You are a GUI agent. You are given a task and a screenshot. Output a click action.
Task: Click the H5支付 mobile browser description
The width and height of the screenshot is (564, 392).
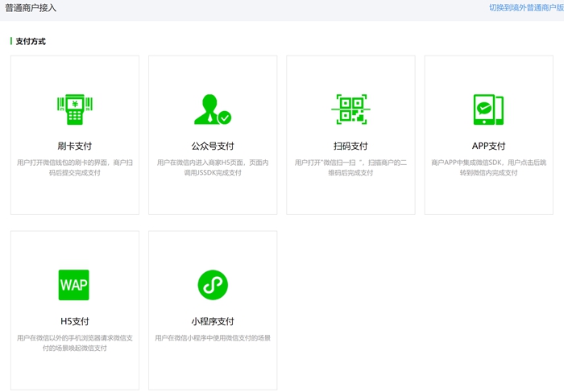[x=75, y=343]
